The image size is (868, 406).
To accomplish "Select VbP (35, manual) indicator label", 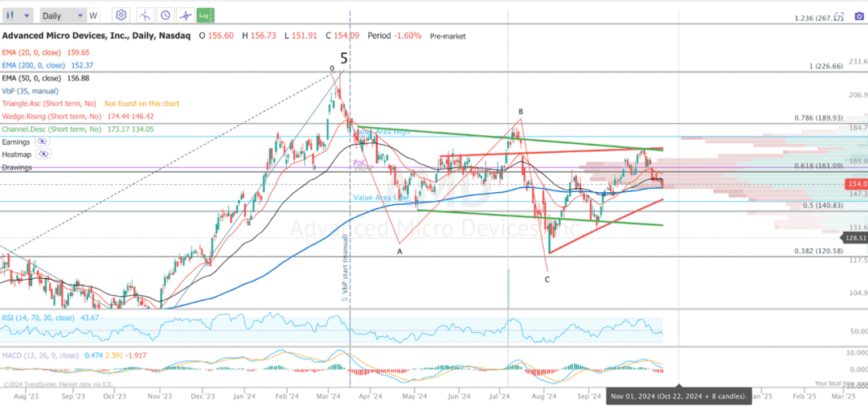I will 30,91.
